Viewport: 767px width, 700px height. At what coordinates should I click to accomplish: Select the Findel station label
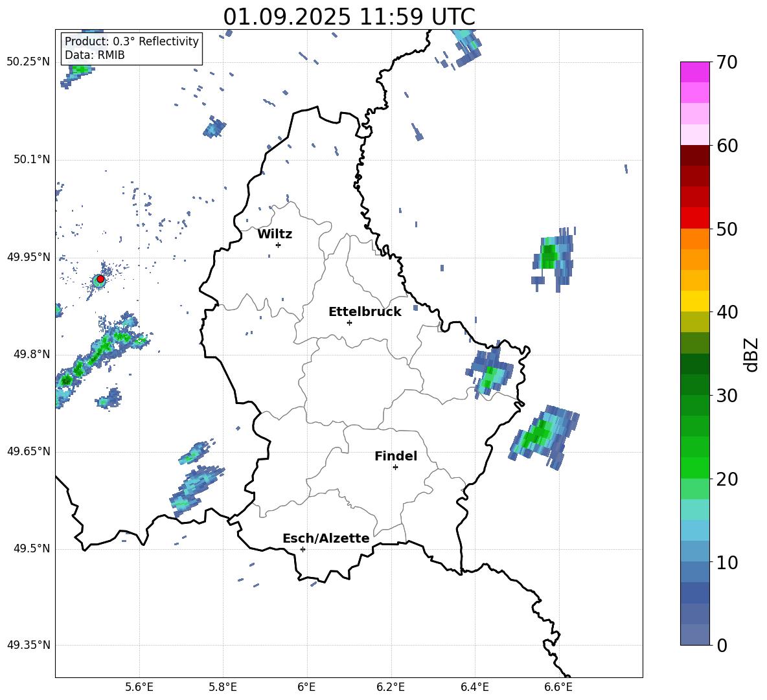click(x=396, y=456)
